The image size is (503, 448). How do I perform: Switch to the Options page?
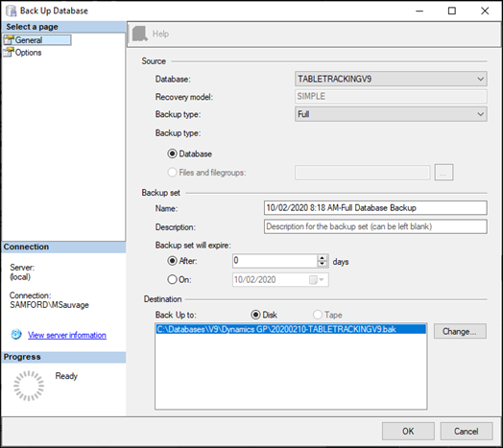point(28,53)
